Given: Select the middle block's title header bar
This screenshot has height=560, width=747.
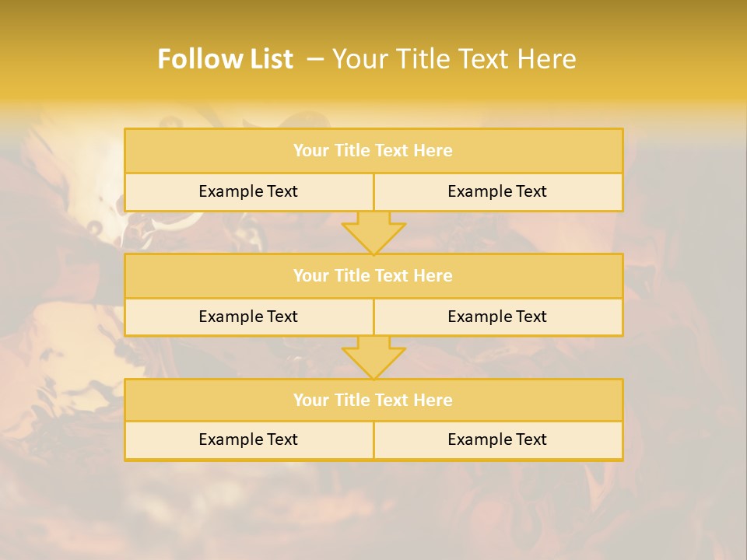Looking at the screenshot, I should (x=373, y=276).
